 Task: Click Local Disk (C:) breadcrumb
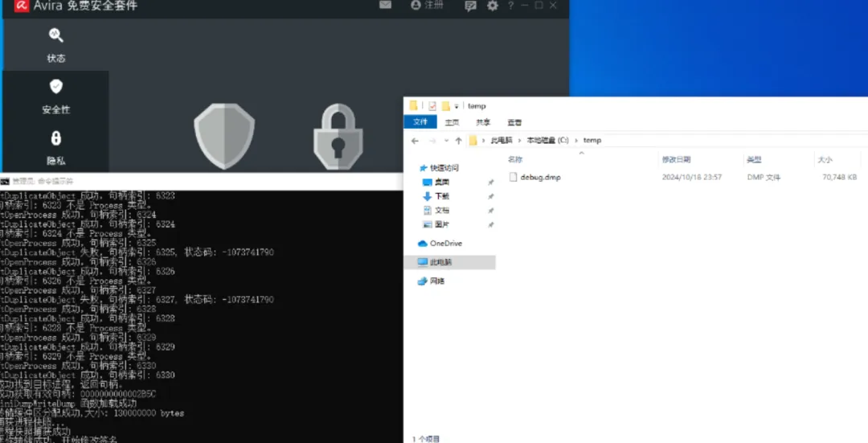(x=547, y=141)
